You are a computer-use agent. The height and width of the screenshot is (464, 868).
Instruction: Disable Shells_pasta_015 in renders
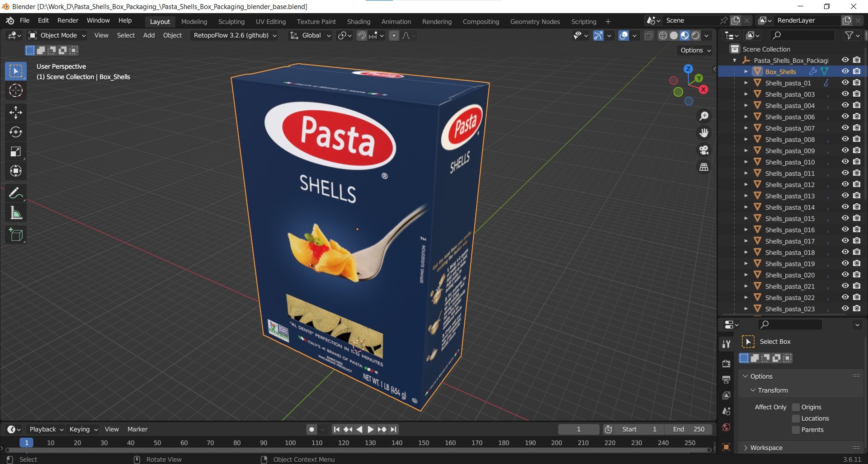coord(857,218)
